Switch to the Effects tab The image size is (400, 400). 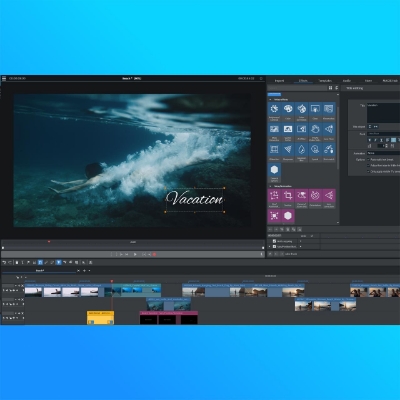pyautogui.click(x=303, y=81)
